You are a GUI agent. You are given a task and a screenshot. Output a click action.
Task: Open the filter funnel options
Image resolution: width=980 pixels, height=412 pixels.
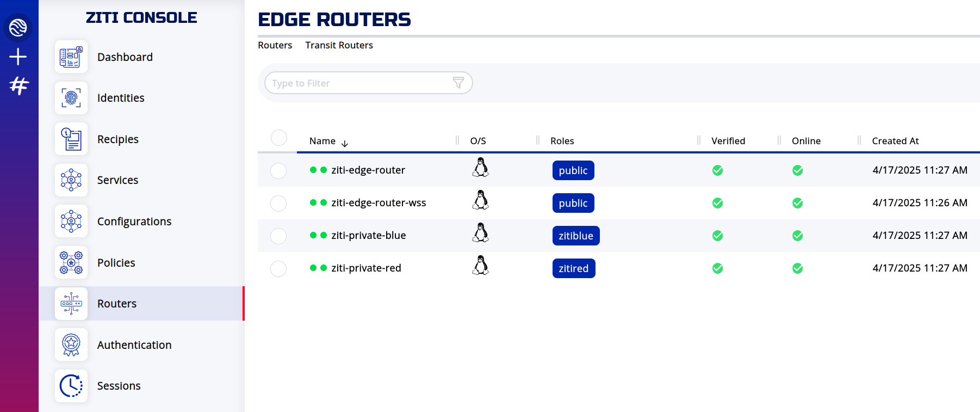pos(458,83)
